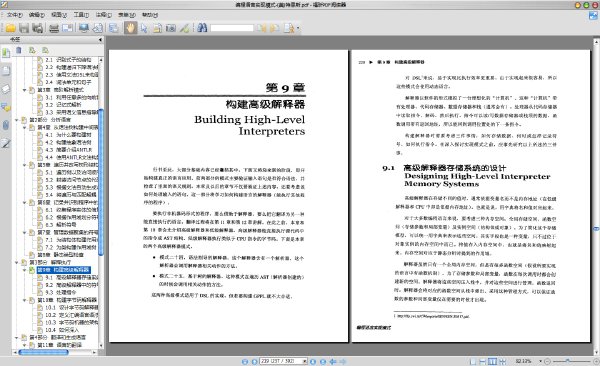Click the binoculars Find icon

[x=202, y=28]
